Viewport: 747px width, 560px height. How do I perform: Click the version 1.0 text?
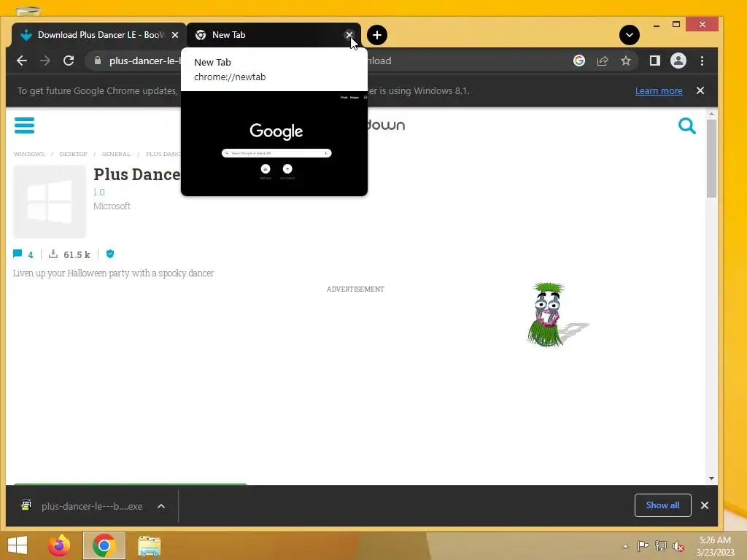point(98,192)
